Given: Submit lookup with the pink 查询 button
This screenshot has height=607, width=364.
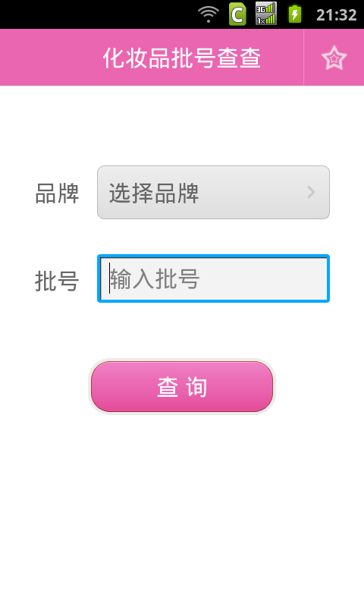Looking at the screenshot, I should [182, 386].
